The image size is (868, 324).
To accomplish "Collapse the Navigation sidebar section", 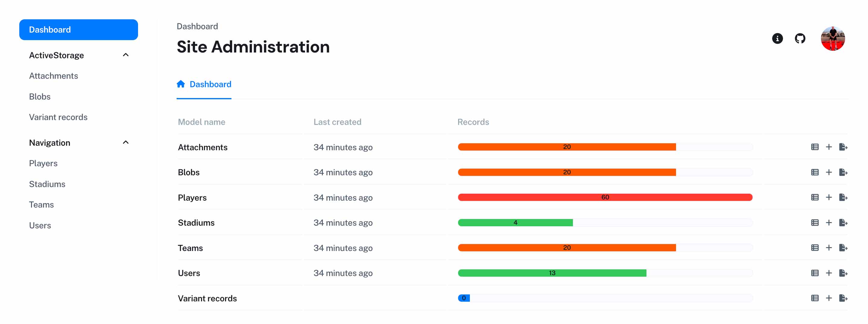I will [126, 142].
